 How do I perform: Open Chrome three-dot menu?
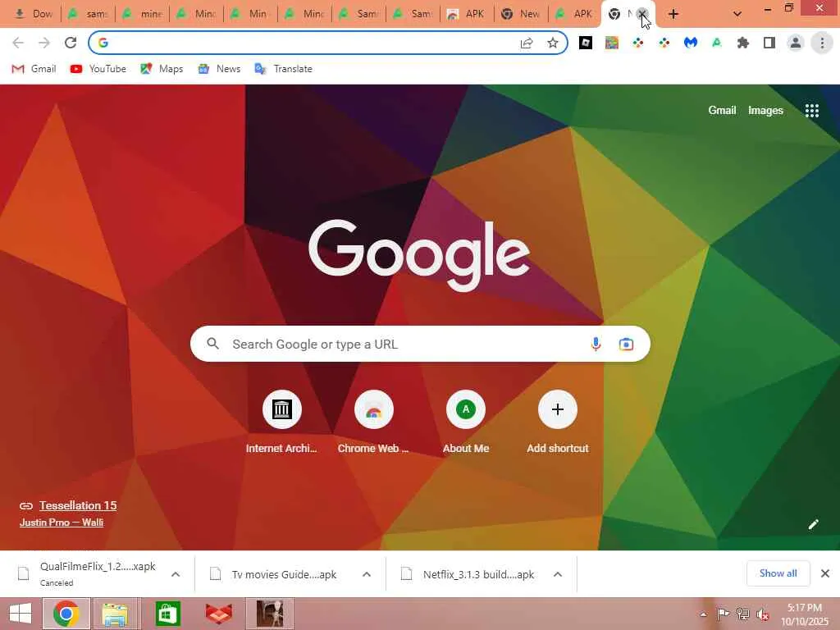tap(822, 43)
